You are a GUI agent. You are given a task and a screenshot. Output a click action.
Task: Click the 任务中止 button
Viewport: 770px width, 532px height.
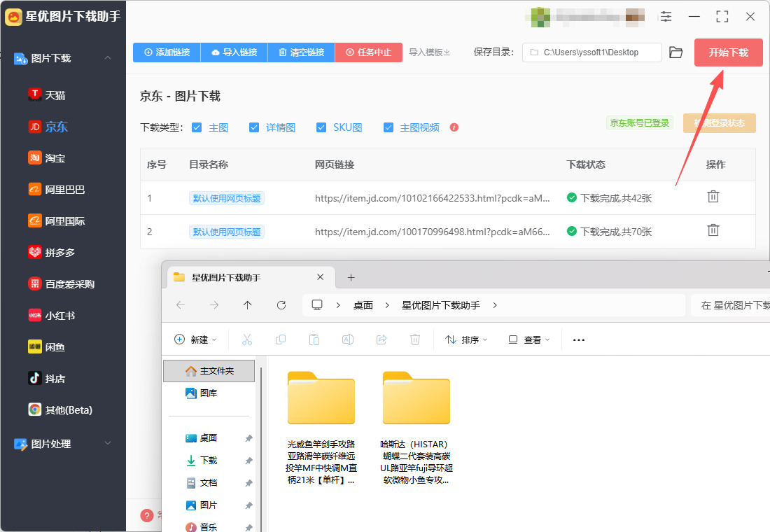point(369,52)
